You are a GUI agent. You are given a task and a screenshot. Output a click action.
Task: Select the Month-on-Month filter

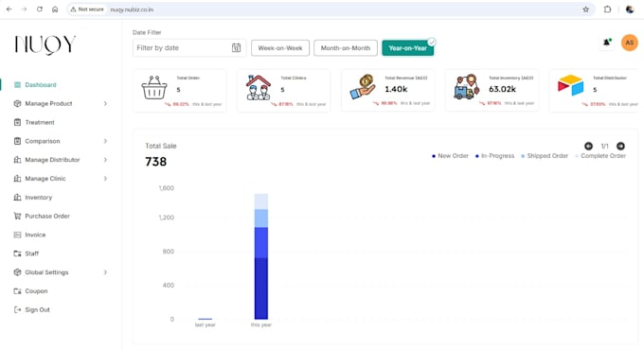[x=346, y=48]
